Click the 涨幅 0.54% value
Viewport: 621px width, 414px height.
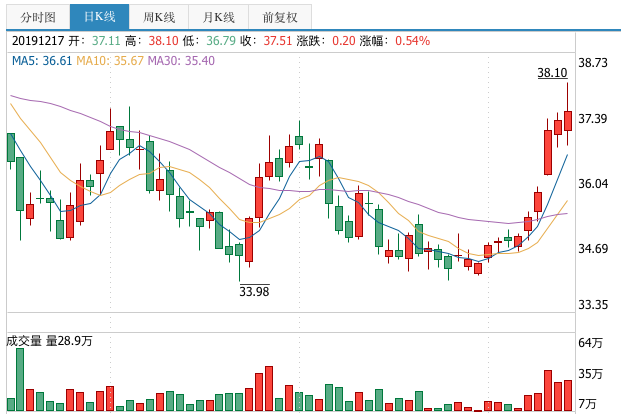click(x=413, y=41)
